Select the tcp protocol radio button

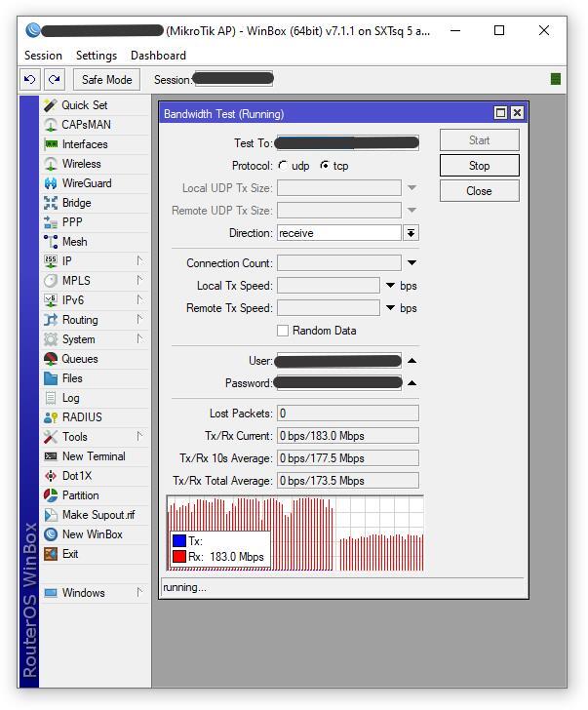325,166
